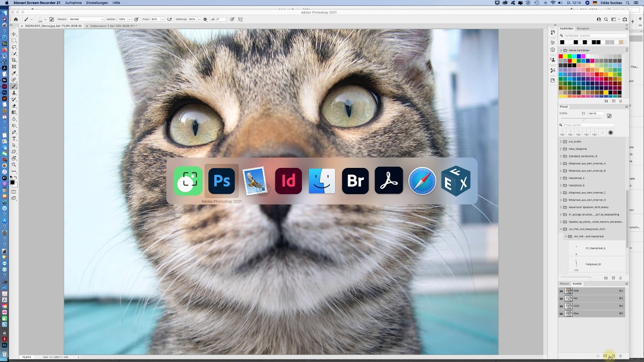
Task: Select the Path Selection tool
Action: [14, 145]
